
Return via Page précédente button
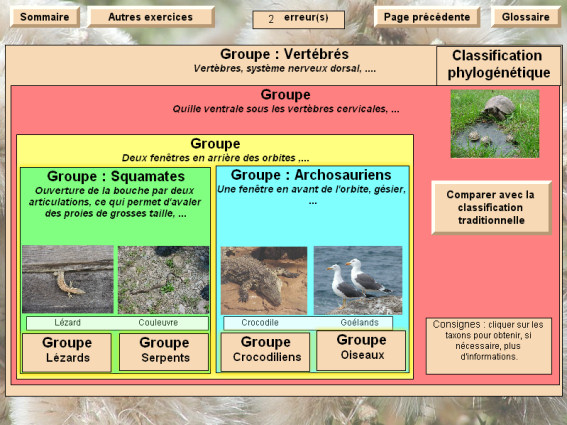[x=427, y=17]
